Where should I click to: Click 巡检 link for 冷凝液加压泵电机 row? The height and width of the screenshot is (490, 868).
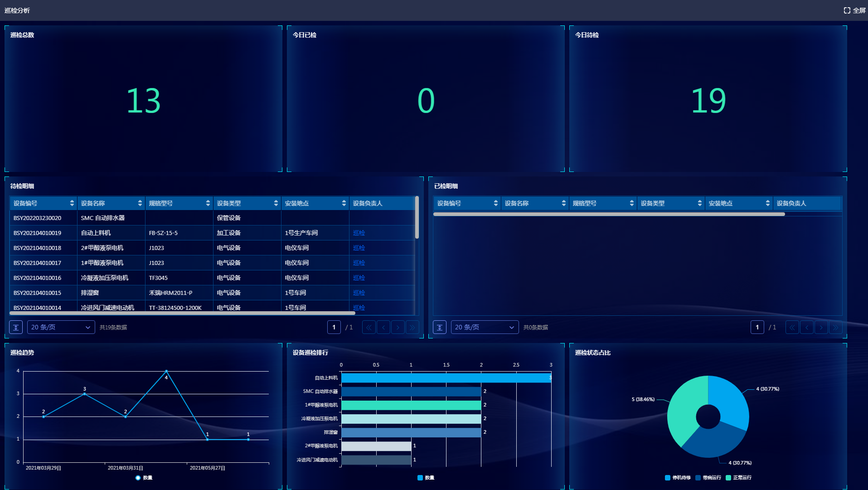pos(359,278)
